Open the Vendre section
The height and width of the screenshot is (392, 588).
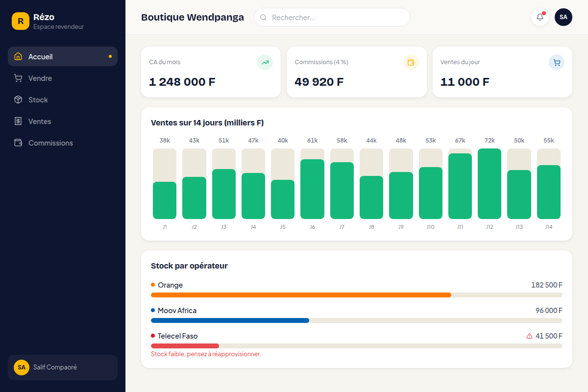click(63, 78)
